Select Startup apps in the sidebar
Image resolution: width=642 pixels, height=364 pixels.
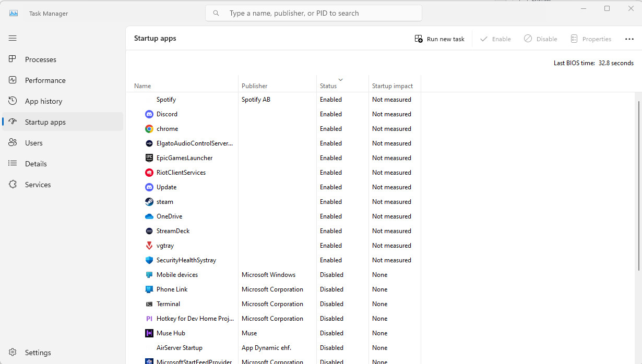[x=63, y=122]
